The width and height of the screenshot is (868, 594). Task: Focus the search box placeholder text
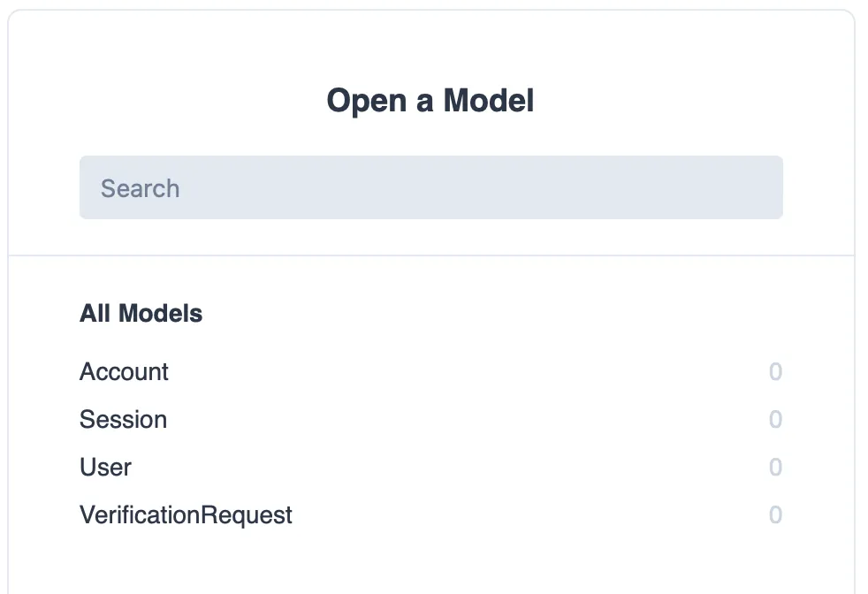140,188
